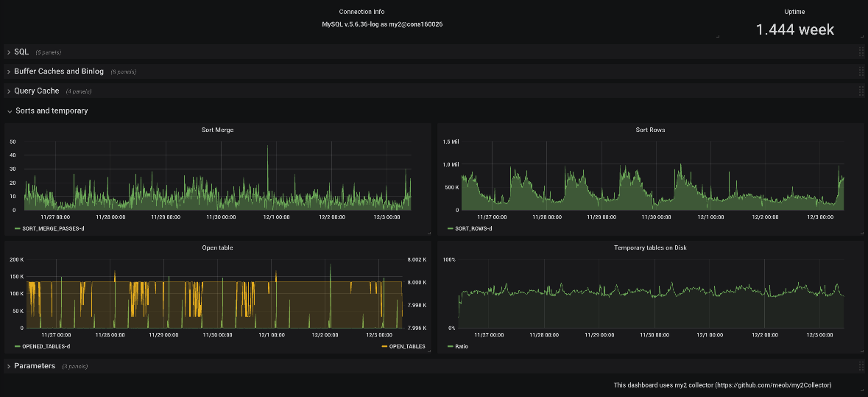Grab the drag handle on the Parameters row
The height and width of the screenshot is (397, 868).
pos(861,366)
